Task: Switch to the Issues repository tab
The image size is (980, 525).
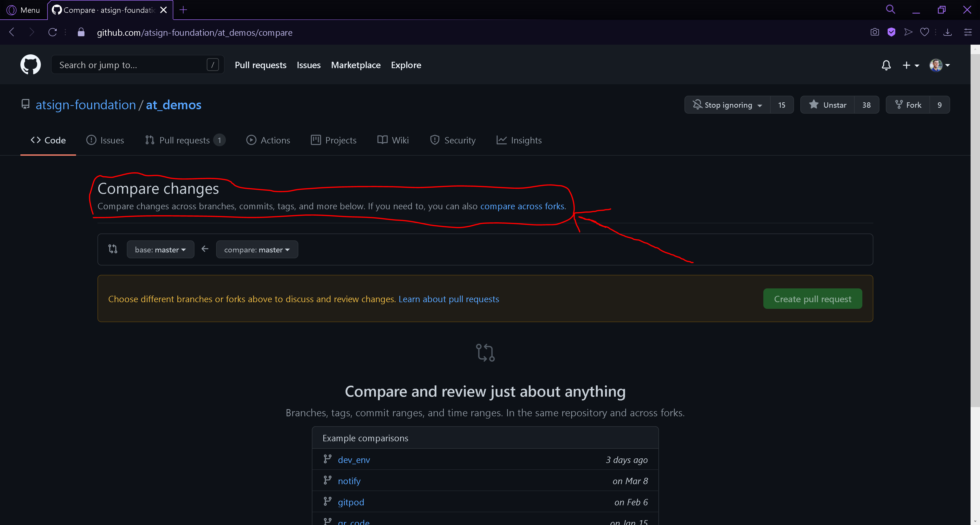Action: (x=105, y=140)
